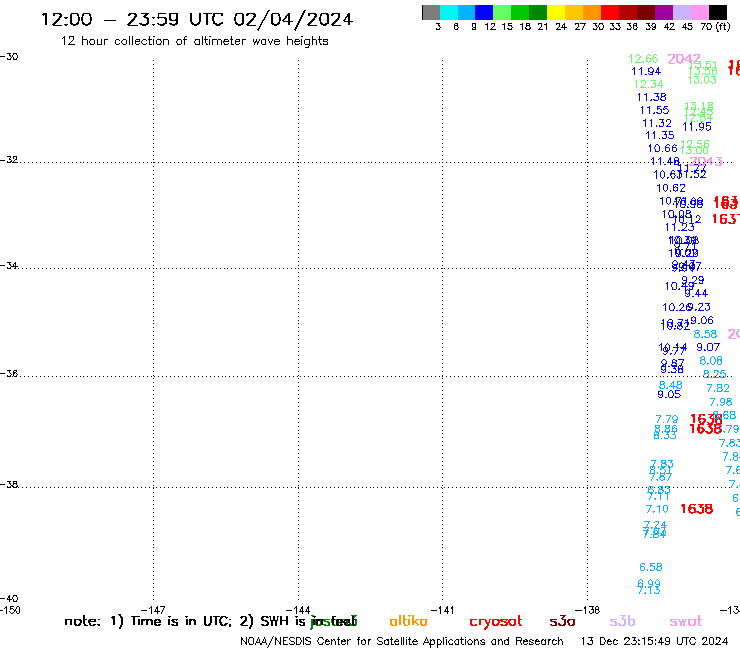Click the latitude axis label '-36'
Screen dimensions: 740x650
click(x=9, y=373)
